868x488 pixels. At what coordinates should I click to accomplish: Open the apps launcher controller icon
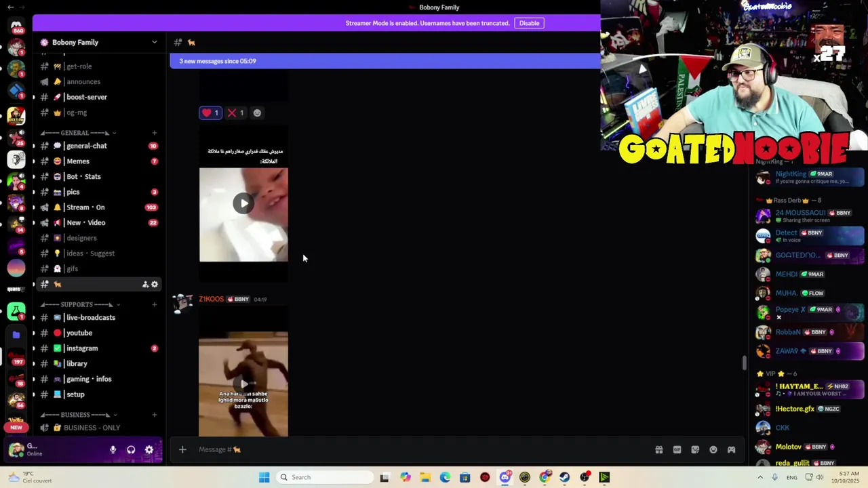tap(731, 449)
